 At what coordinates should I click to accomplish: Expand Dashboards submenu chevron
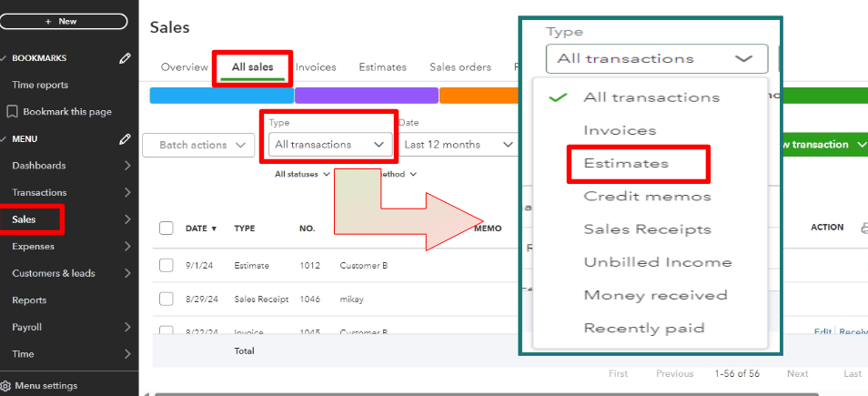[127, 166]
